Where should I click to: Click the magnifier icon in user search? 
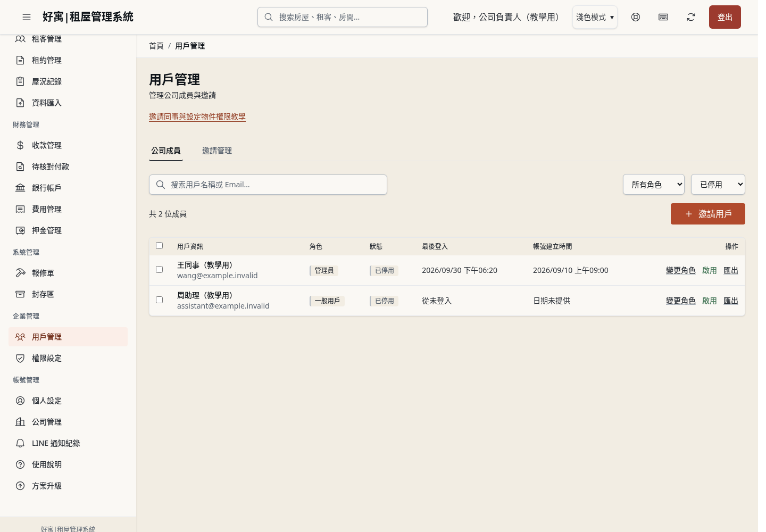(x=161, y=185)
